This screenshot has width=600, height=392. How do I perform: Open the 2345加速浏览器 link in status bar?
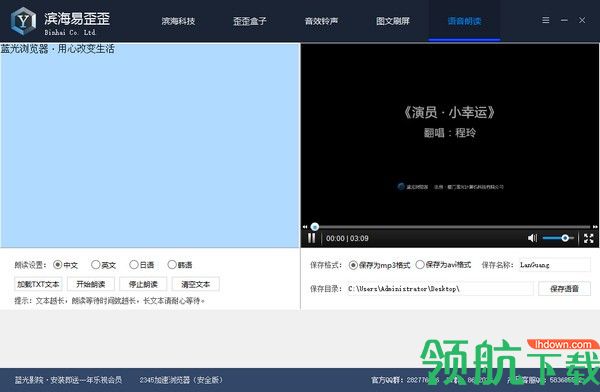181,380
